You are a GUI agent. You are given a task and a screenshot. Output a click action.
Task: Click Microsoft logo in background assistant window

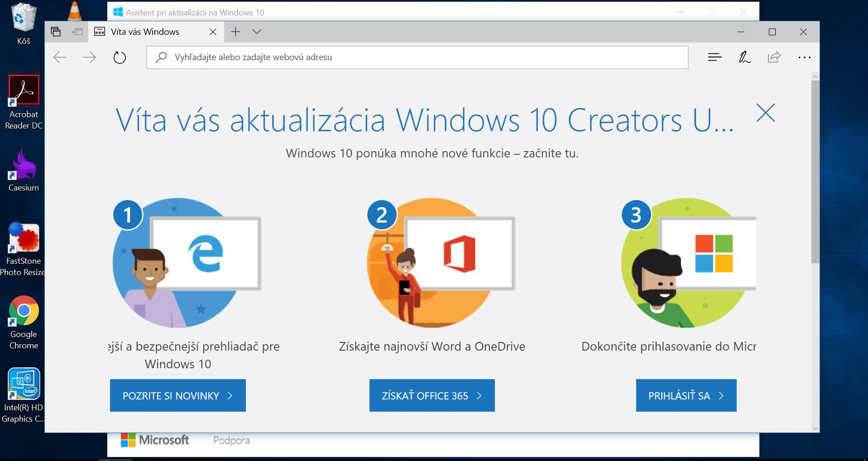coord(155,440)
